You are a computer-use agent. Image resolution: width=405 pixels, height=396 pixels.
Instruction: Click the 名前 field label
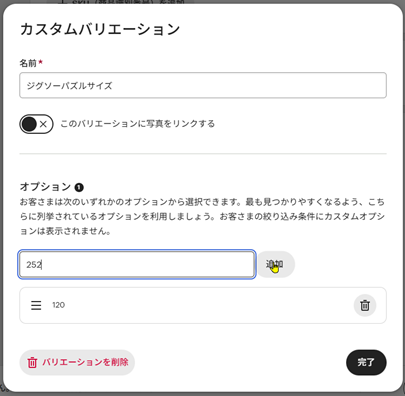pyautogui.click(x=28, y=63)
